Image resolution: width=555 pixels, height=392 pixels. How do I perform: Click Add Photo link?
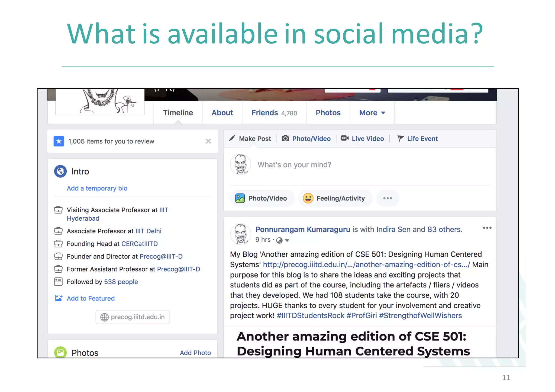[195, 353]
